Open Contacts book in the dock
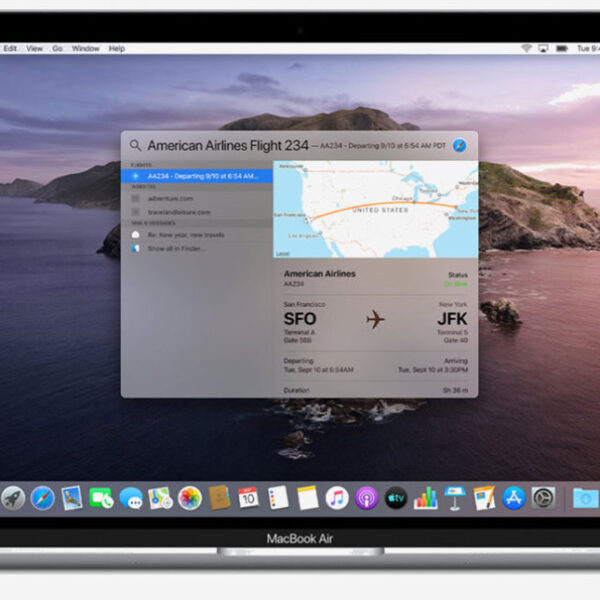The height and width of the screenshot is (600, 600). 220,497
